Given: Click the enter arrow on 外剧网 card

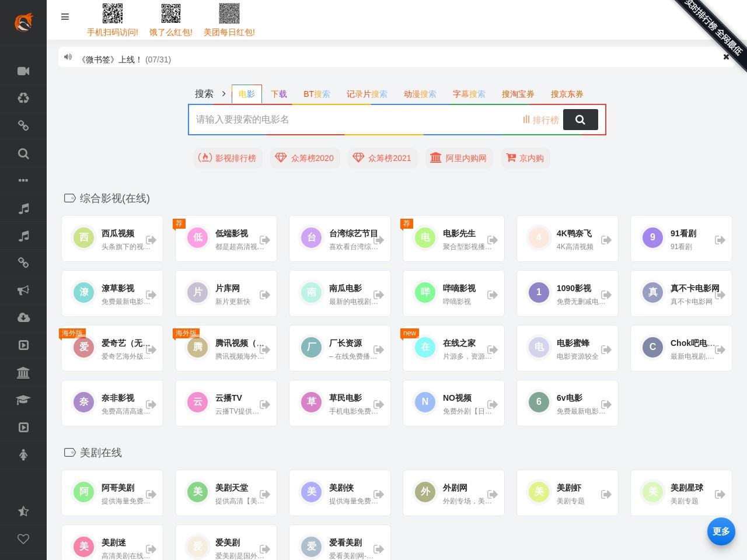Looking at the screenshot, I should tap(493, 494).
